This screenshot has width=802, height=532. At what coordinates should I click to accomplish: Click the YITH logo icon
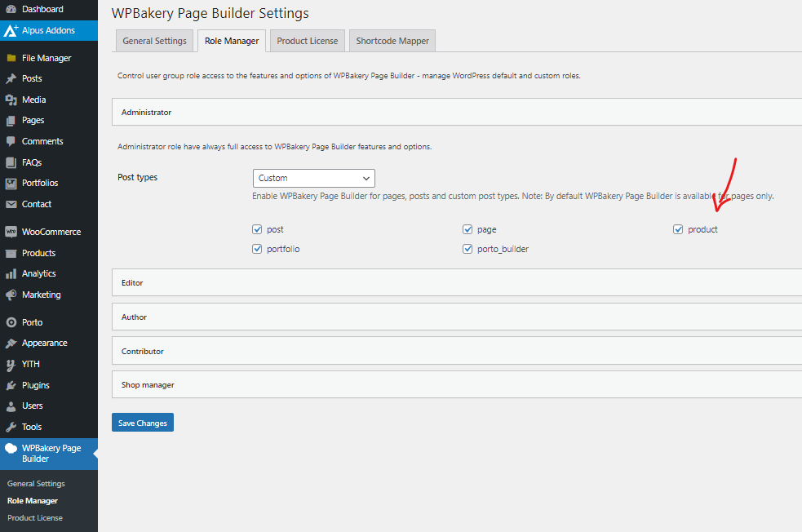click(x=11, y=365)
